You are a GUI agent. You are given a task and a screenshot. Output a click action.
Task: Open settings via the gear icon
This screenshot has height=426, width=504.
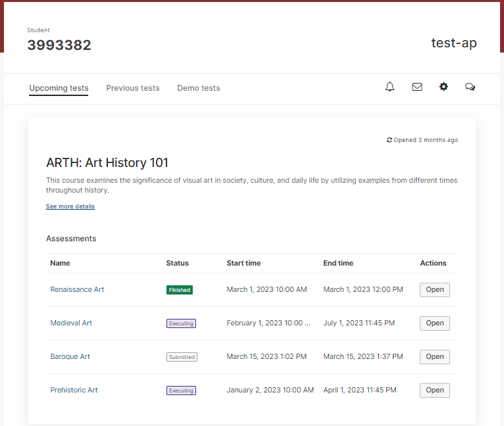point(443,87)
